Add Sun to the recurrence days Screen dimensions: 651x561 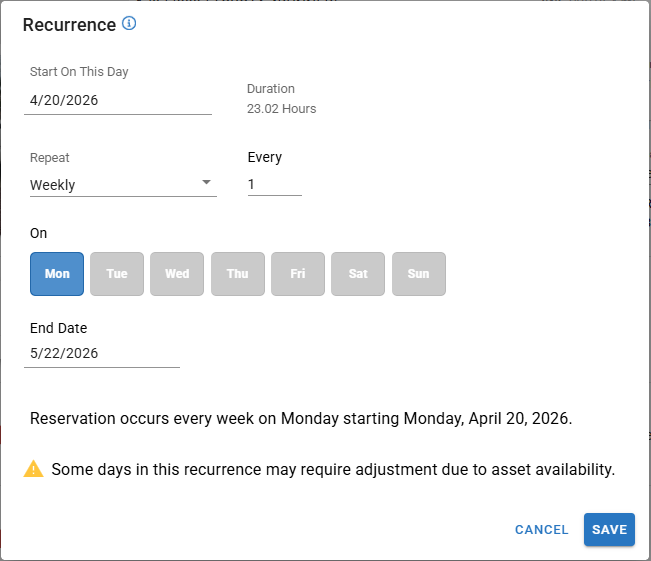click(x=418, y=274)
